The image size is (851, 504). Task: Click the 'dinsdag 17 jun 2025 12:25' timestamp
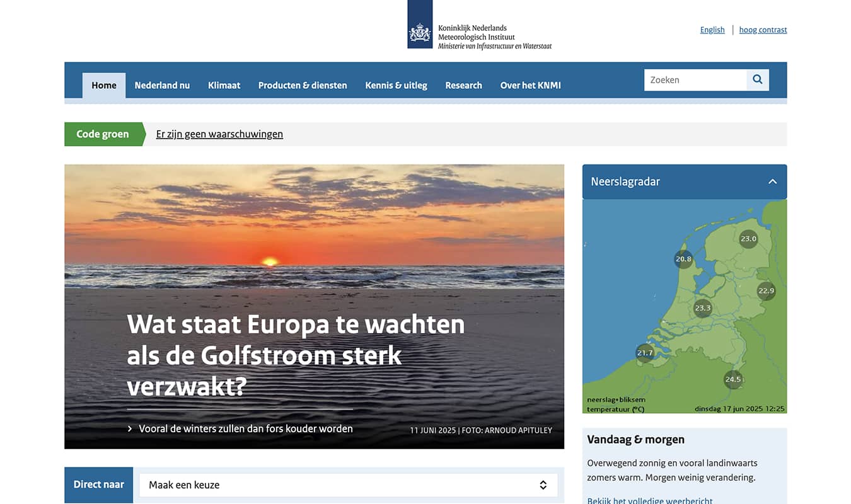pyautogui.click(x=739, y=409)
